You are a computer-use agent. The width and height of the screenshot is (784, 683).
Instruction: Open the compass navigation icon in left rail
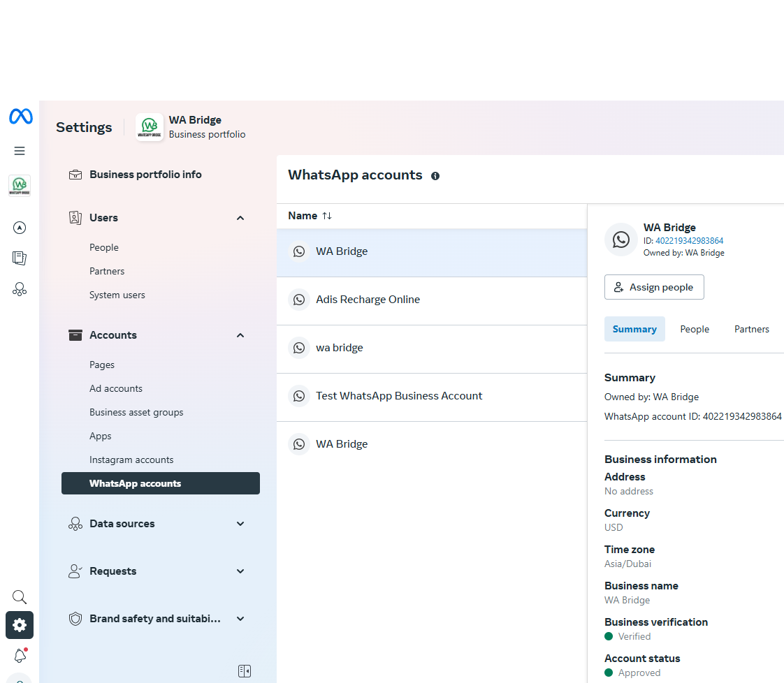20,228
